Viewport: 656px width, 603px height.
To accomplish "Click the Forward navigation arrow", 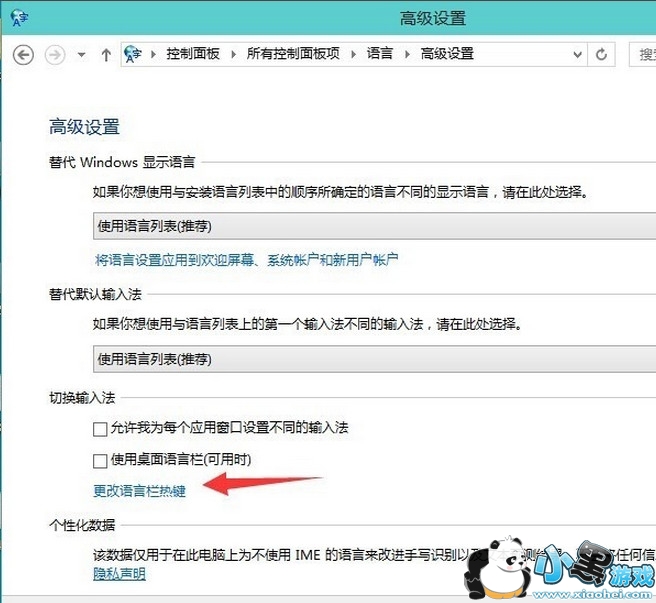I will click(x=55, y=55).
